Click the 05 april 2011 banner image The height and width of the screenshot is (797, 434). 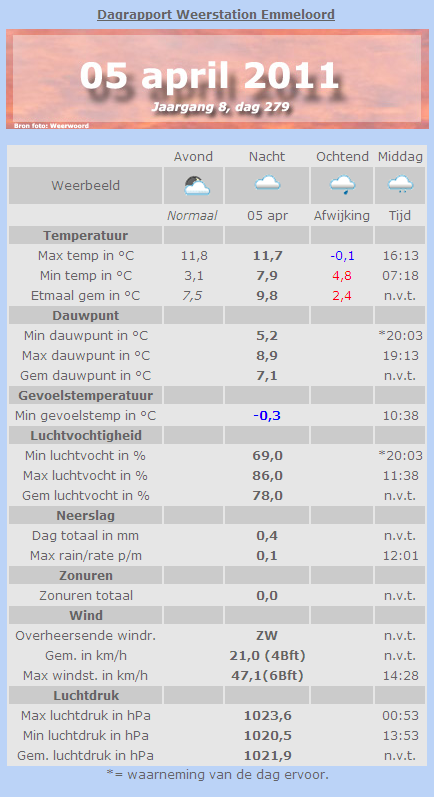[x=217, y=79]
